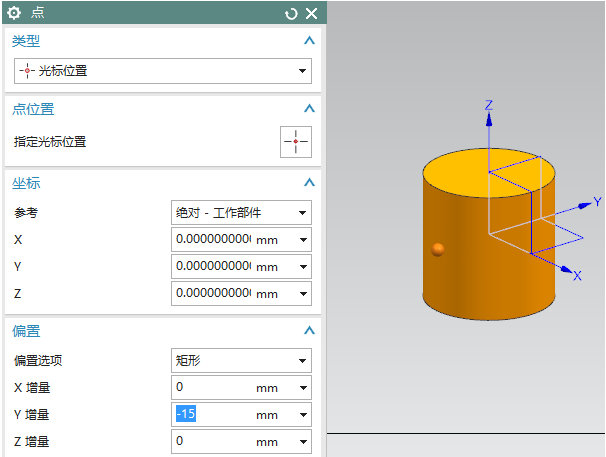This screenshot has width=606, height=457.
Task: Collapse the 偏置 section
Action: [309, 330]
